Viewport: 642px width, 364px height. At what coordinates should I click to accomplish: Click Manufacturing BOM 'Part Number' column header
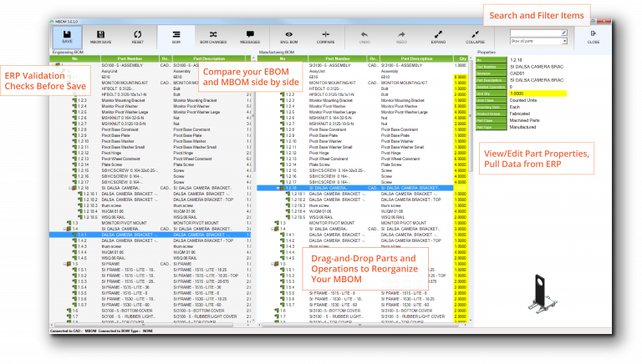point(338,58)
